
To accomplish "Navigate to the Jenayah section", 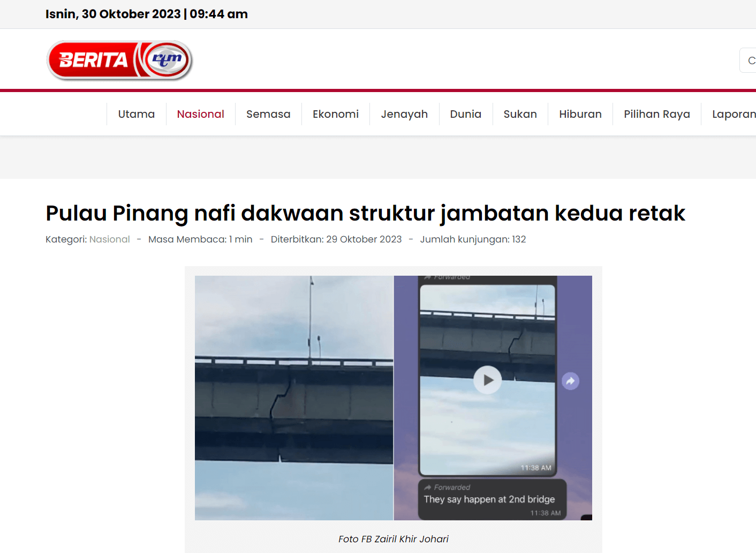I will [404, 114].
